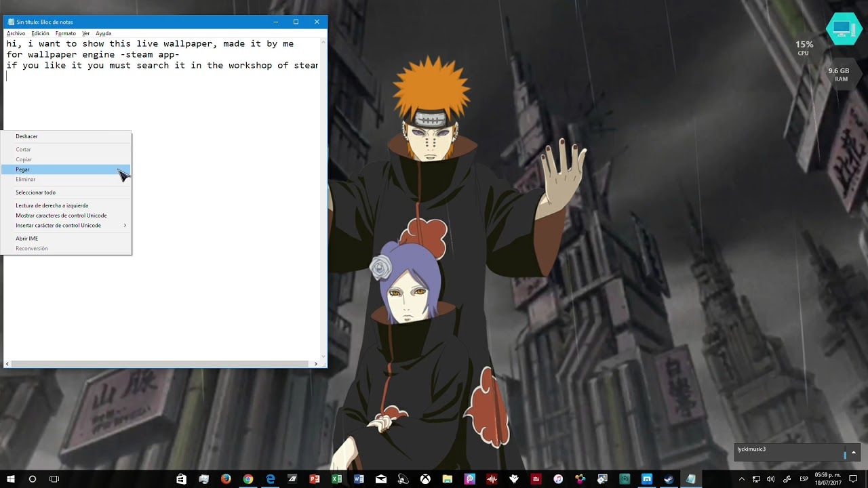Open the Ver menu

[86, 33]
